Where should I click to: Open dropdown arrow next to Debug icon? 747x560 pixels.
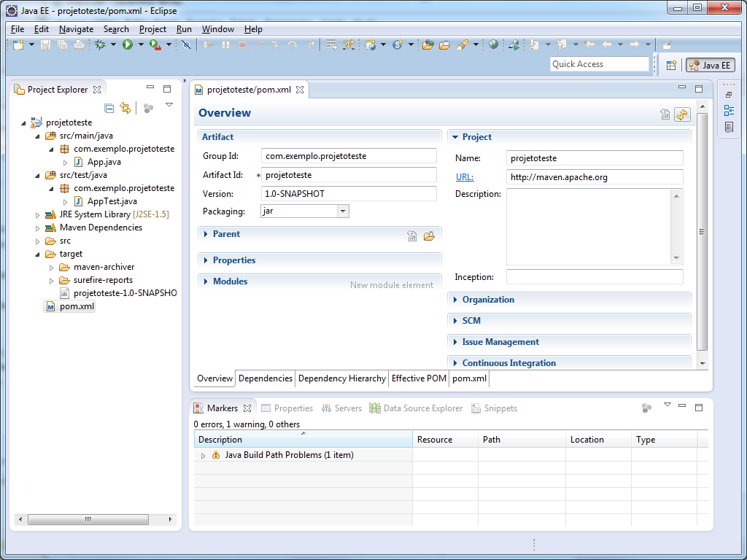click(x=113, y=44)
